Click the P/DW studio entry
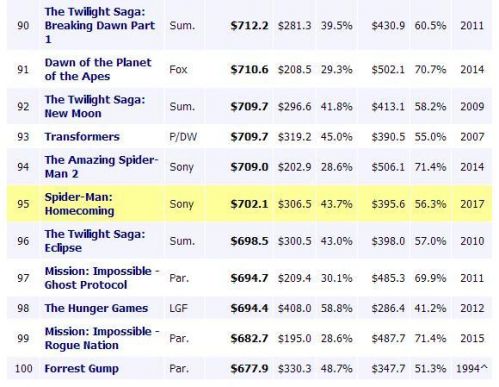Viewport: 499px width, 387px height. pyautogui.click(x=183, y=137)
